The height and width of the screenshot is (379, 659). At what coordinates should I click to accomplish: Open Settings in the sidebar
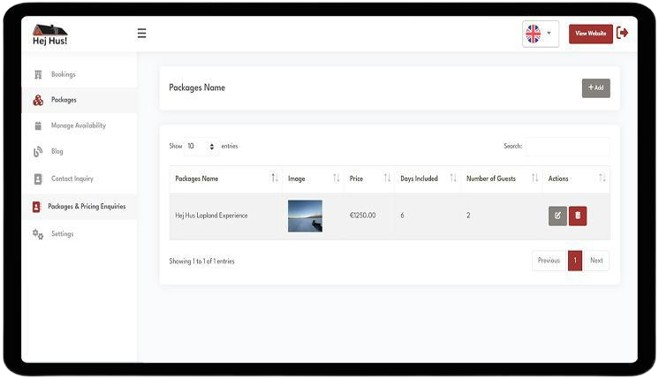click(x=62, y=234)
